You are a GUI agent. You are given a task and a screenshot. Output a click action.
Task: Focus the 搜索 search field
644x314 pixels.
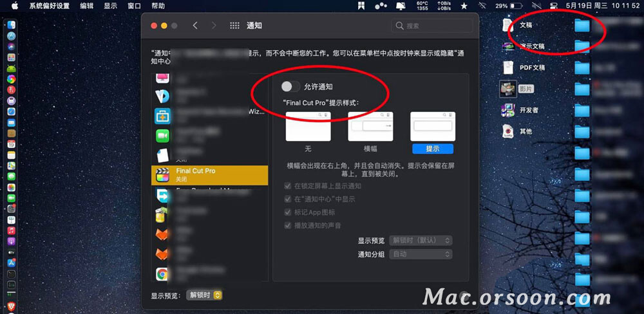pos(432,26)
